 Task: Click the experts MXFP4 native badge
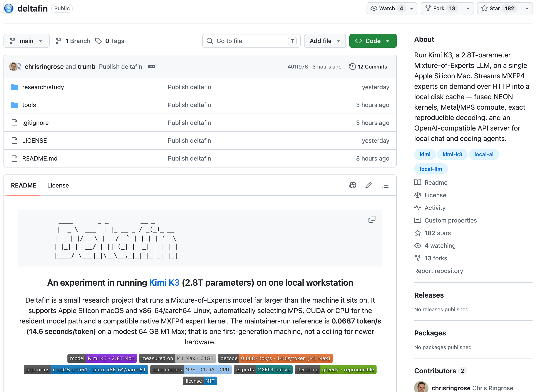263,370
